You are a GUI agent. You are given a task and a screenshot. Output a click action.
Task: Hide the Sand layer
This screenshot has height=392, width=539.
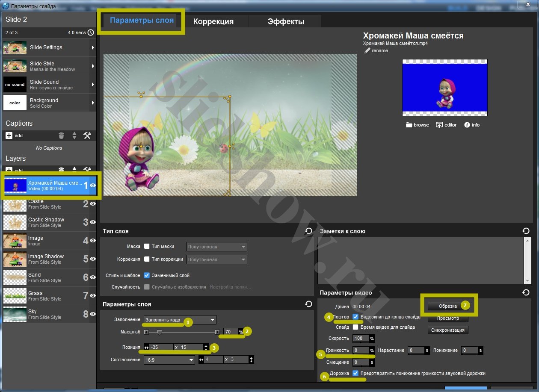[93, 277]
